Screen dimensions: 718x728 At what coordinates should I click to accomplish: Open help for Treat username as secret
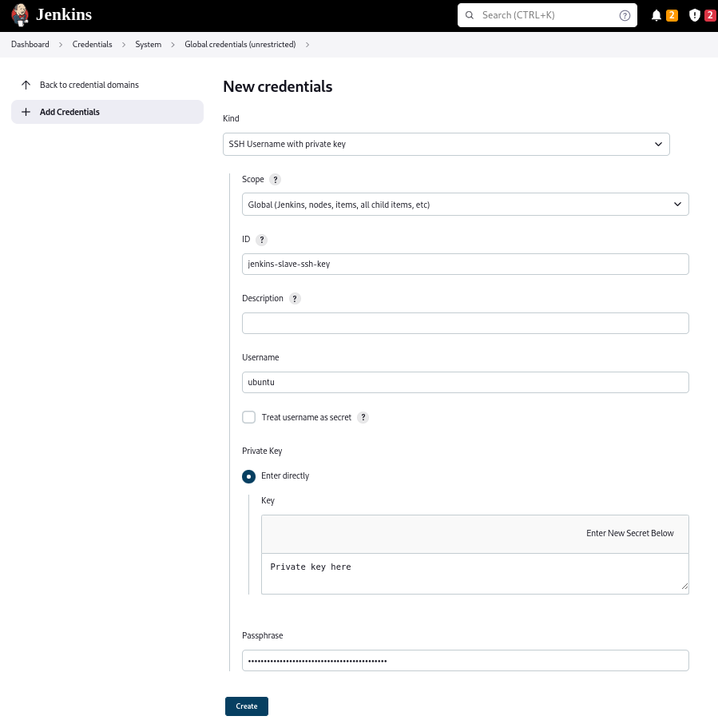click(x=363, y=417)
